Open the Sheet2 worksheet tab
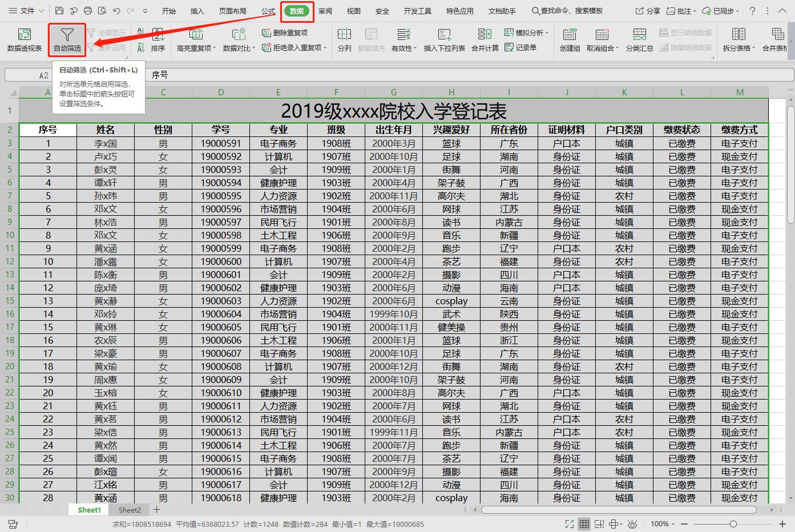The height and width of the screenshot is (532, 795). [x=129, y=510]
